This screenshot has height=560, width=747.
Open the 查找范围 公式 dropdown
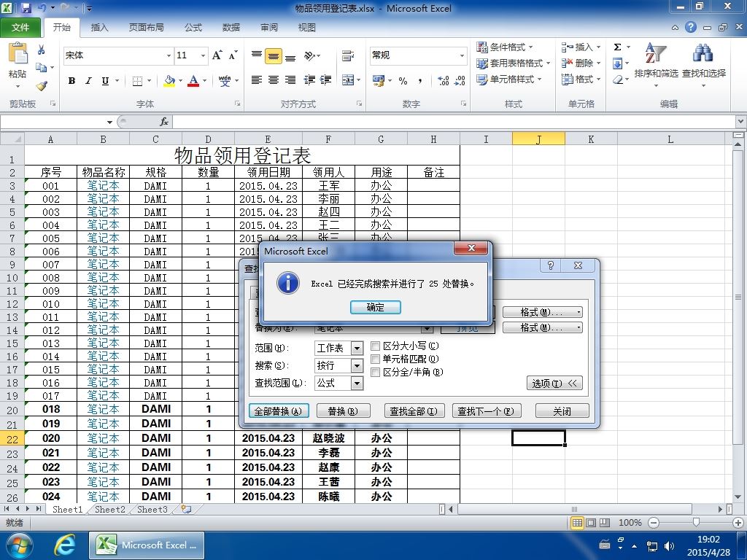(x=357, y=384)
